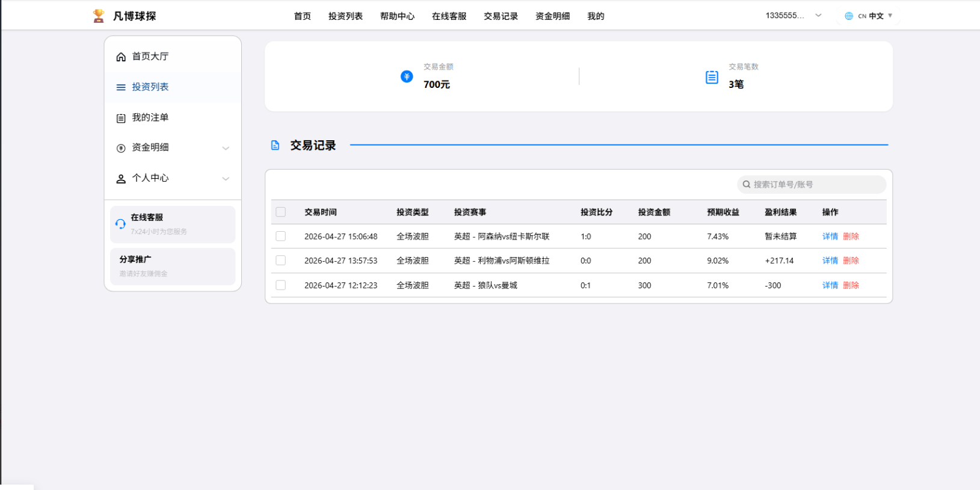Click the document icon beside 我的注单
Viewport: 980px width, 490px height.
click(121, 118)
